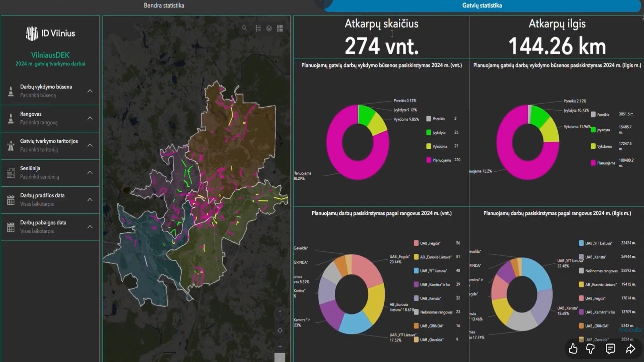644x362 pixels.
Task: Click the find my location button
Action: click(x=280, y=330)
